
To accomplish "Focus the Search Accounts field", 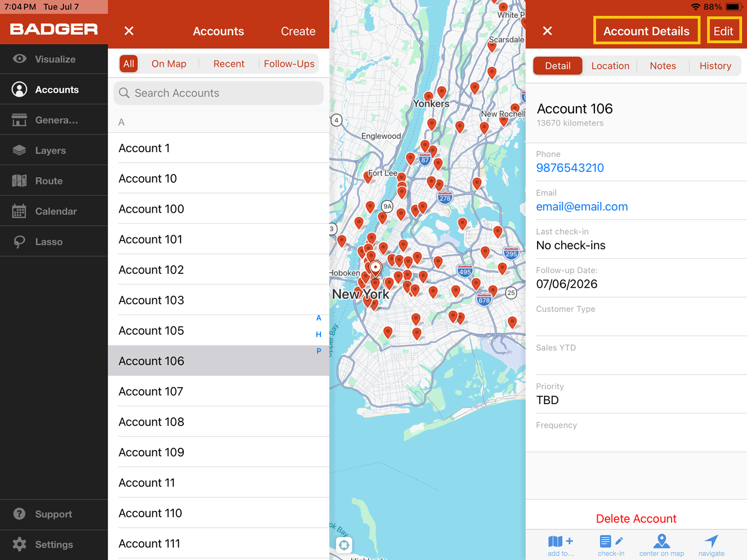I will tap(218, 93).
